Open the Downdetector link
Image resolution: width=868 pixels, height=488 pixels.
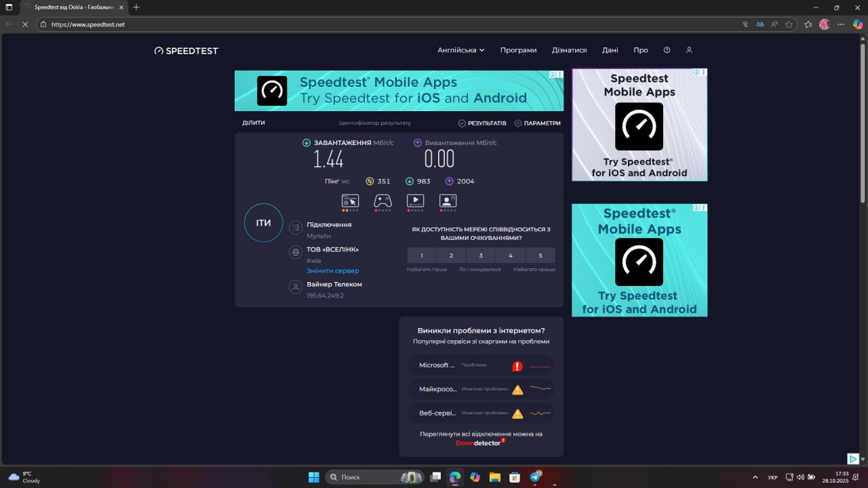pyautogui.click(x=481, y=443)
